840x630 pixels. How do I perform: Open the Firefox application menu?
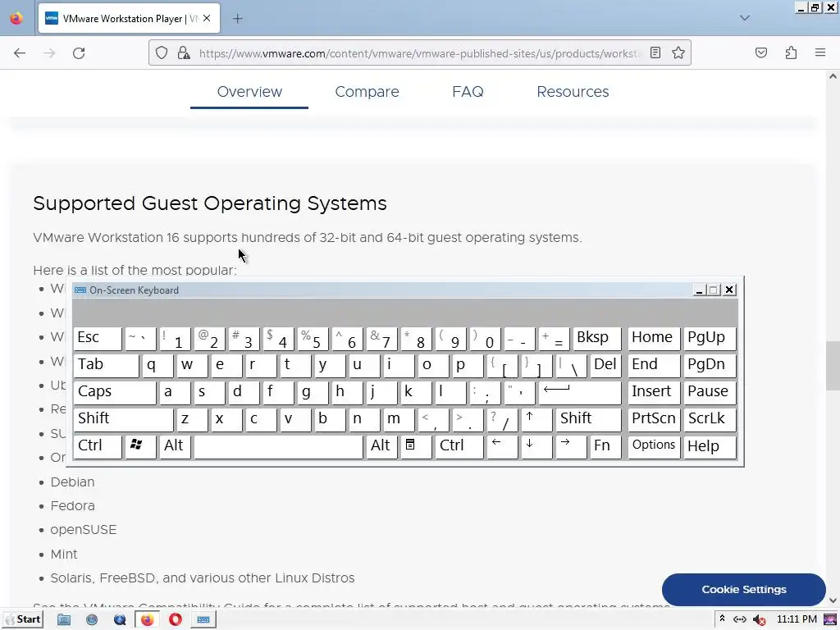820,52
